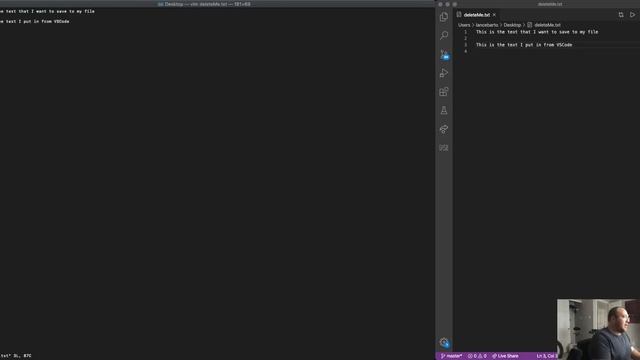
Task: Open the Explorer view in VS Code
Action: coord(444,17)
